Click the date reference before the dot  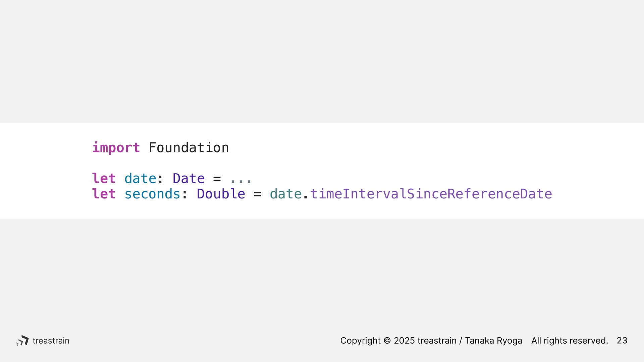pyautogui.click(x=286, y=194)
